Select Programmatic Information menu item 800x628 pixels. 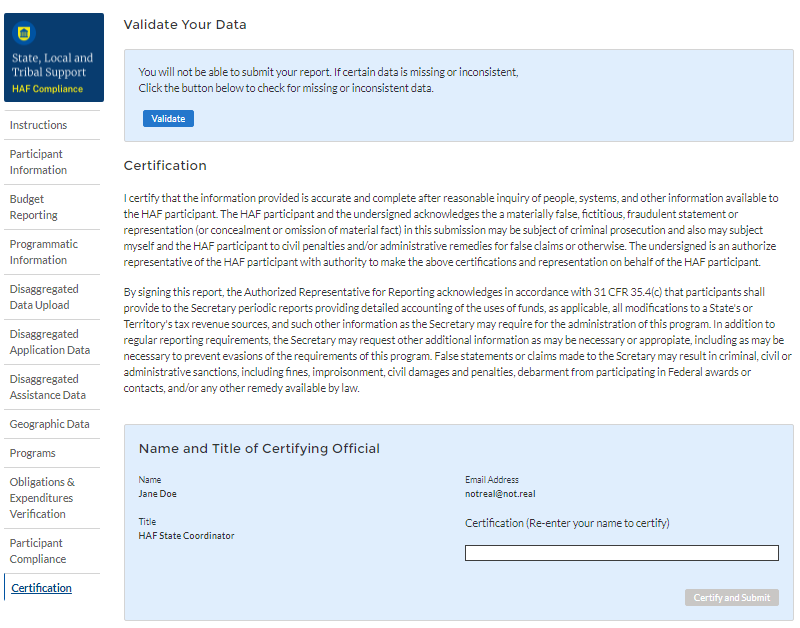tap(43, 252)
